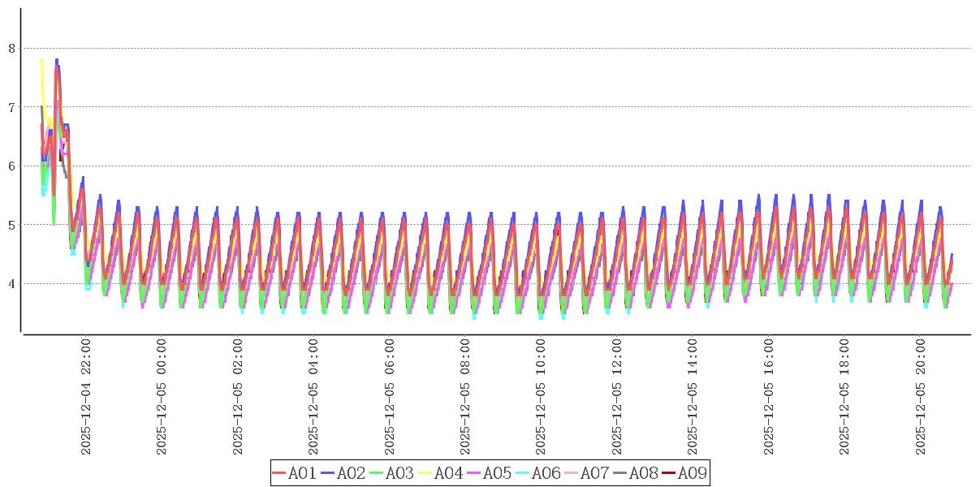The width and height of the screenshot is (980, 487).
Task: Select the 2025-12-05 00:00 axis label
Action: (x=162, y=397)
